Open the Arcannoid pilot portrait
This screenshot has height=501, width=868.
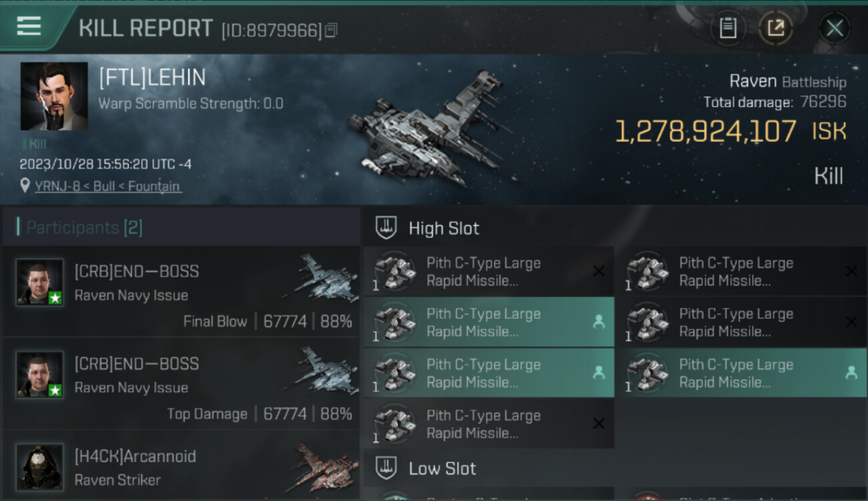pyautogui.click(x=40, y=466)
